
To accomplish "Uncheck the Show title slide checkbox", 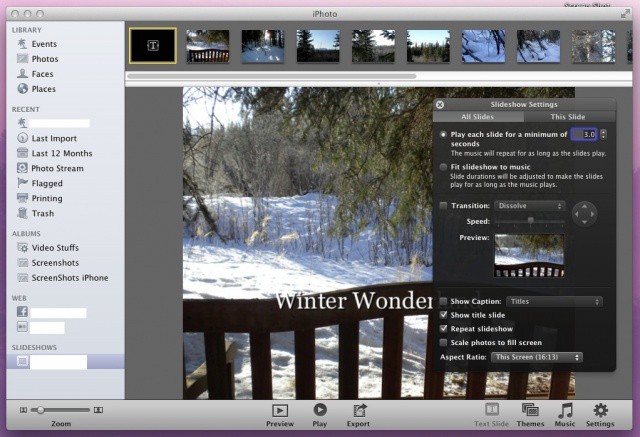I will (444, 315).
